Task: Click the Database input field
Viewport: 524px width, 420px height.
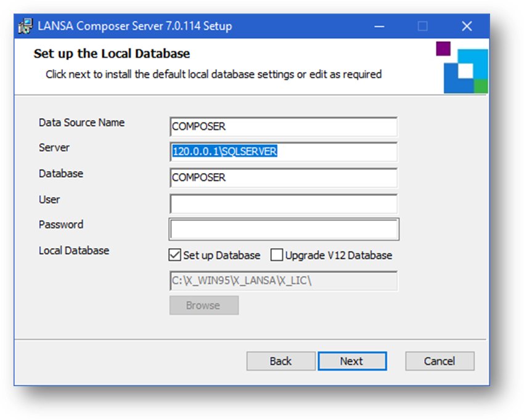Action: point(284,177)
